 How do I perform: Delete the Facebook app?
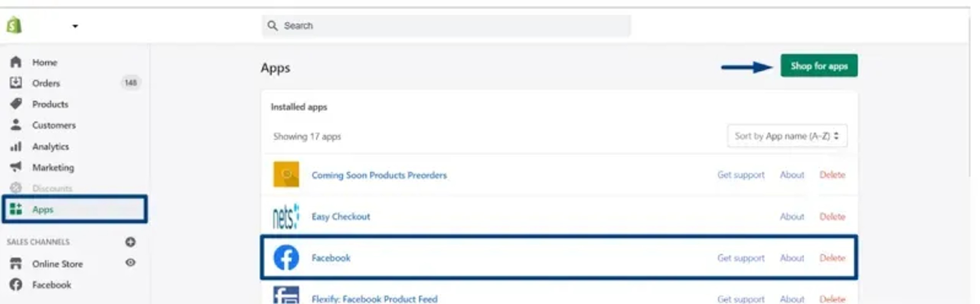tap(832, 258)
